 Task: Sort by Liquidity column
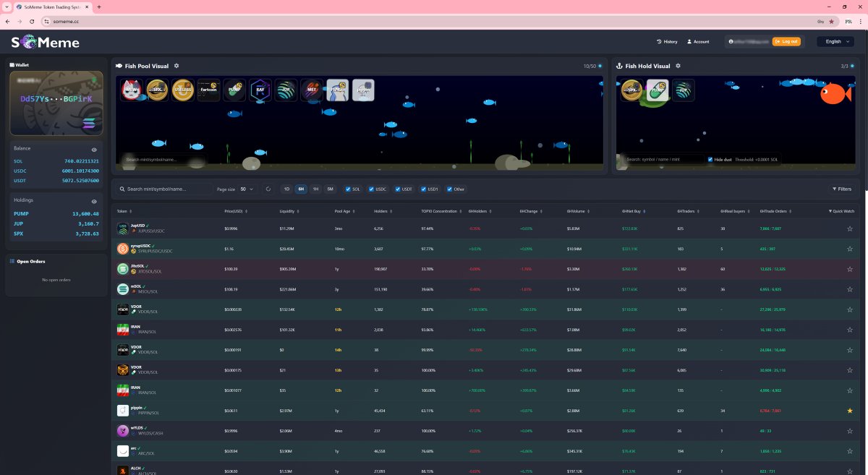tap(289, 211)
